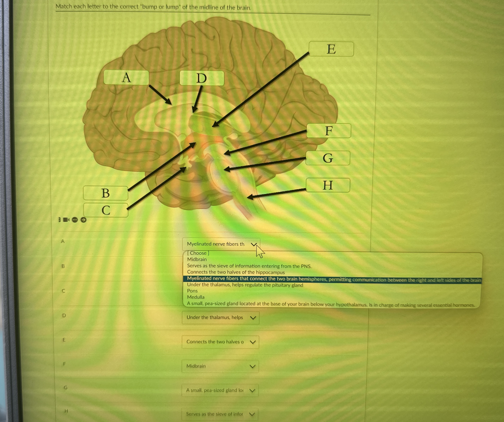The image size is (504, 422).
Task: Expand the dropdown for letter E
Action: 220,342
